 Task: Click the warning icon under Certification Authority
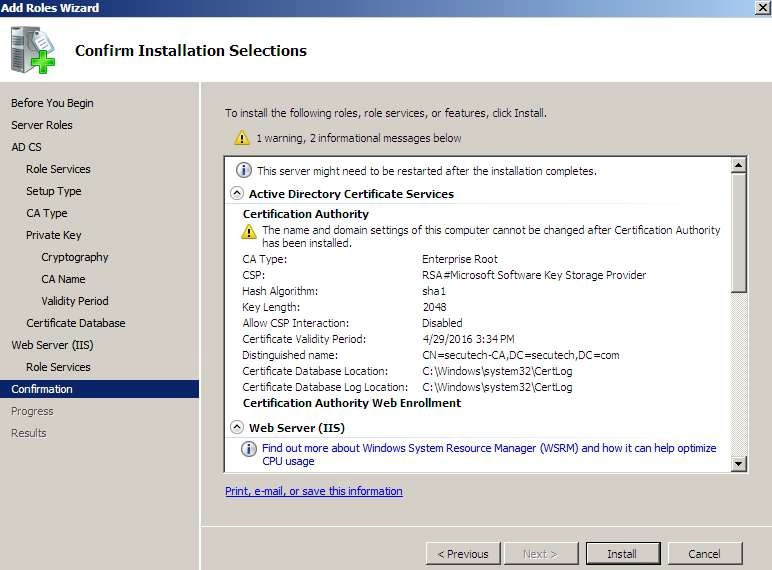coord(249,231)
